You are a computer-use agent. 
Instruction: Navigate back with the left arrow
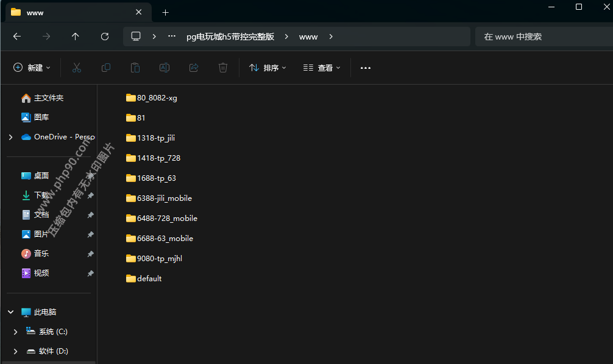17,37
